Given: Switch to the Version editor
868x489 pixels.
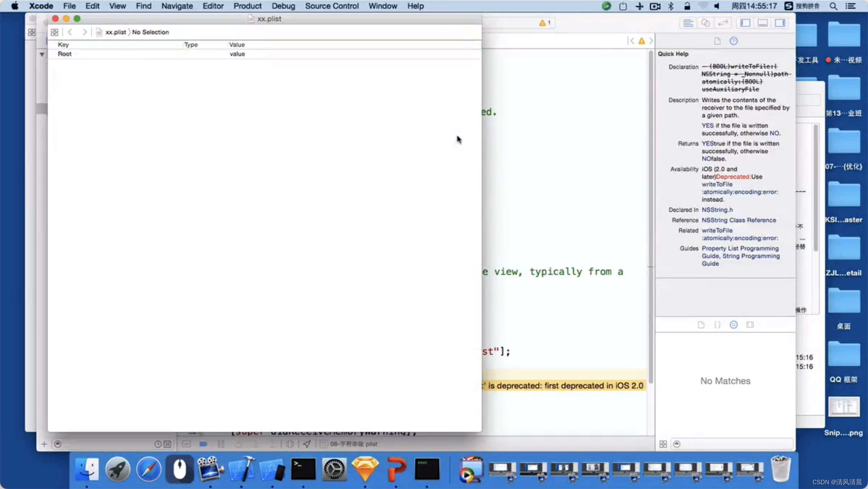Looking at the screenshot, I should tap(723, 23).
